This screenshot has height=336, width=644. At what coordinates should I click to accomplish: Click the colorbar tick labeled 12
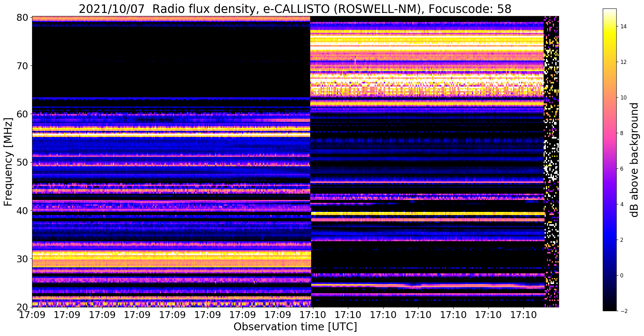click(623, 62)
